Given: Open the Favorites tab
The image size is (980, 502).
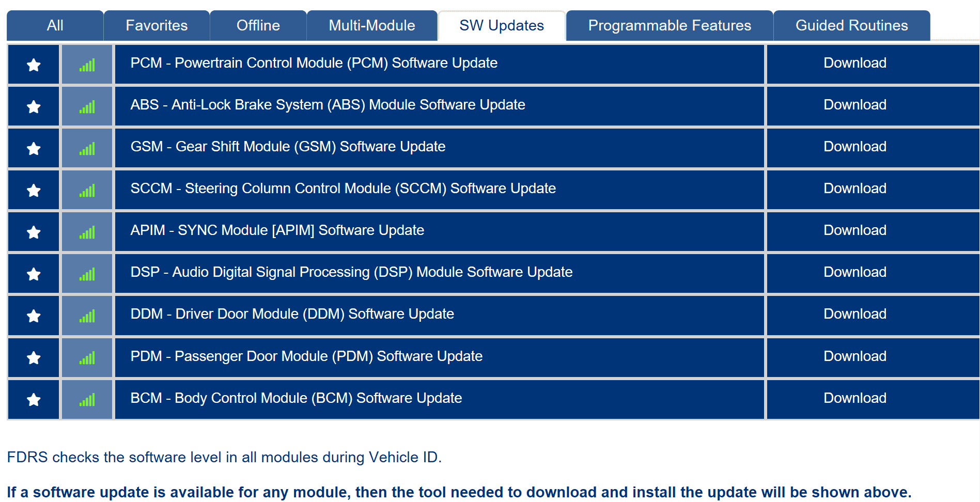Looking at the screenshot, I should click(x=157, y=25).
